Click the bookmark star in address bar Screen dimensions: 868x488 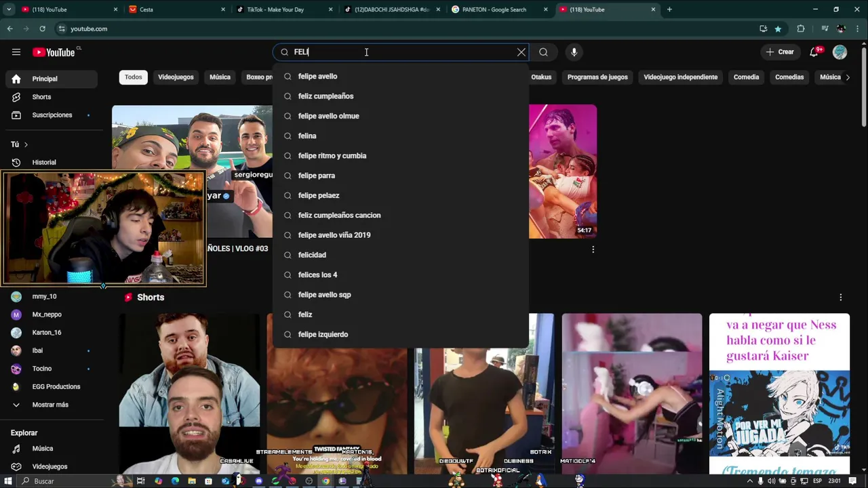[778, 28]
